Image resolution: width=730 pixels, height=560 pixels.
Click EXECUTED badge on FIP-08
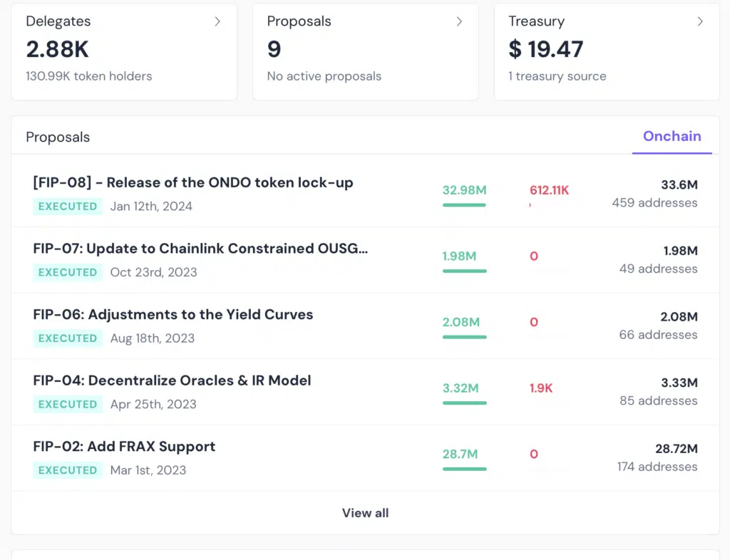[x=68, y=207]
